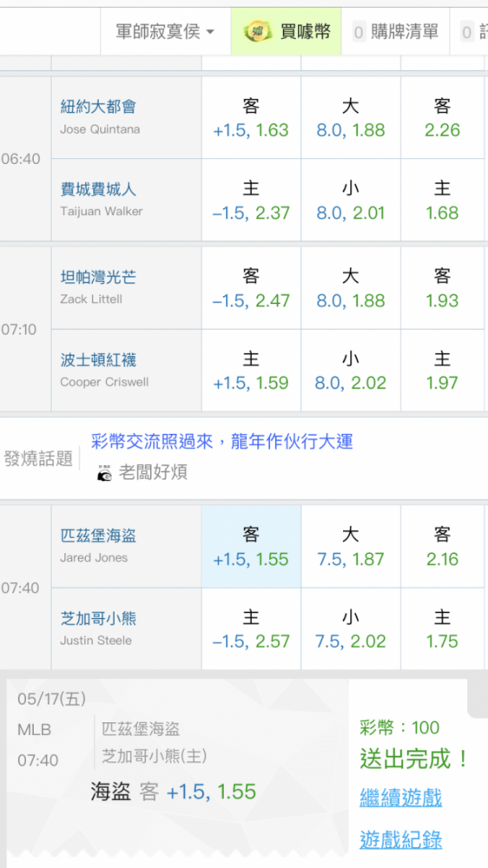Viewport: 488px width, 868px height.
Task: Click the 買噱幣 coin icon
Action: pos(258,32)
